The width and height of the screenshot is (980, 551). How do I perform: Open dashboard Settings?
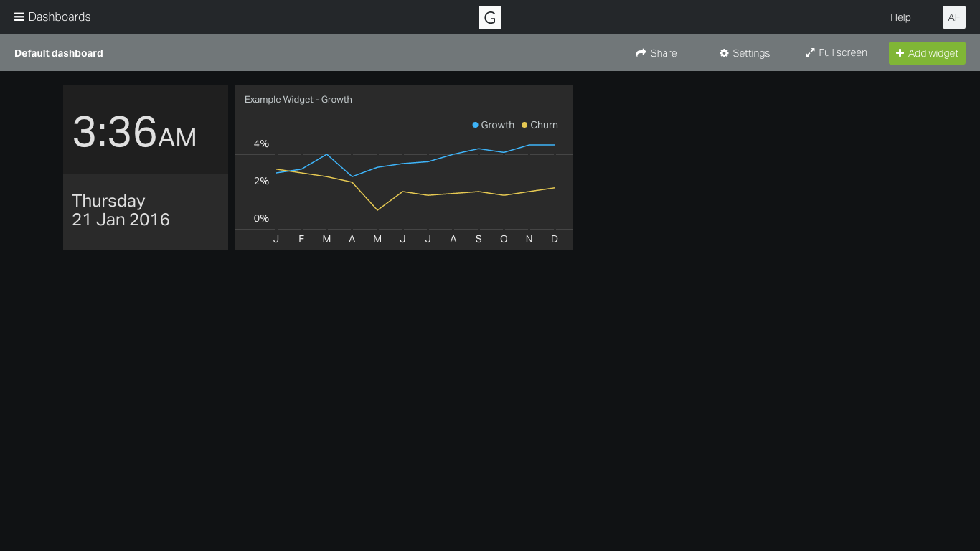[745, 53]
